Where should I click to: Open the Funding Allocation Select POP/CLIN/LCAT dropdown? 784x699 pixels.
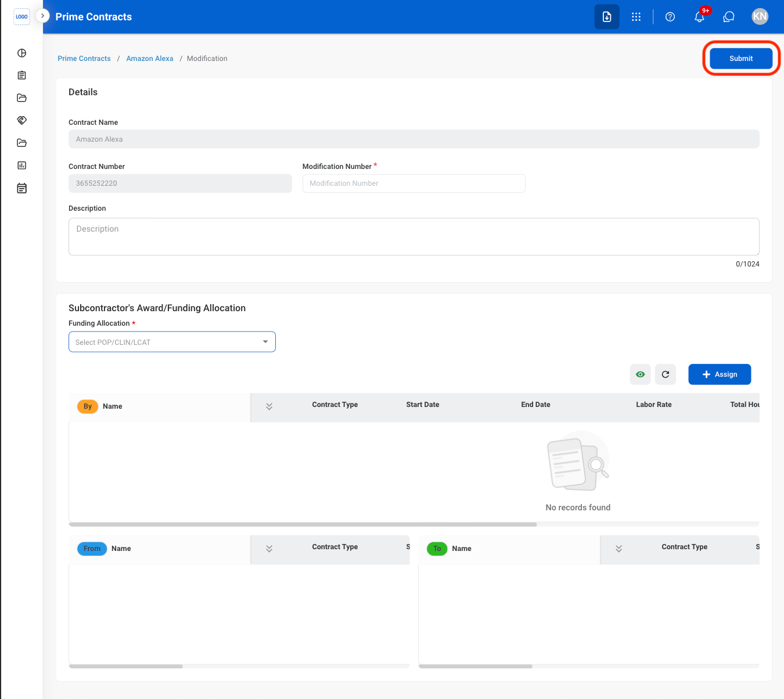172,342
